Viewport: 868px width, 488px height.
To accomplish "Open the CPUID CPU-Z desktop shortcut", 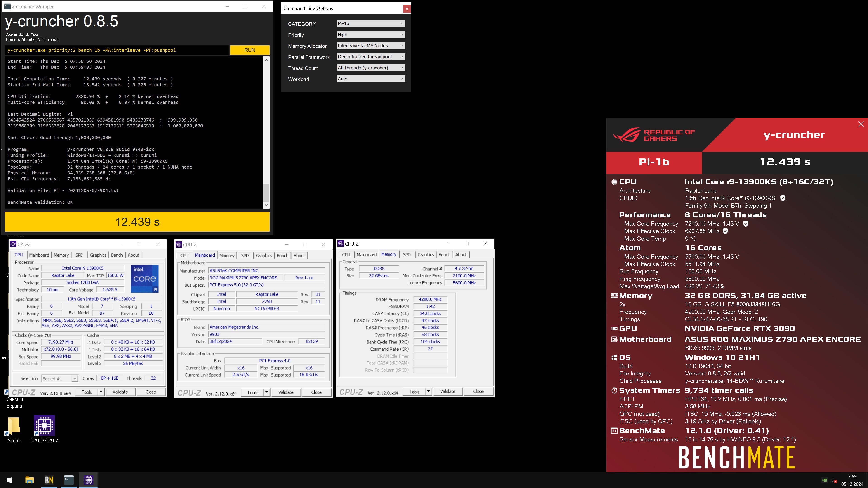I will [x=44, y=429].
